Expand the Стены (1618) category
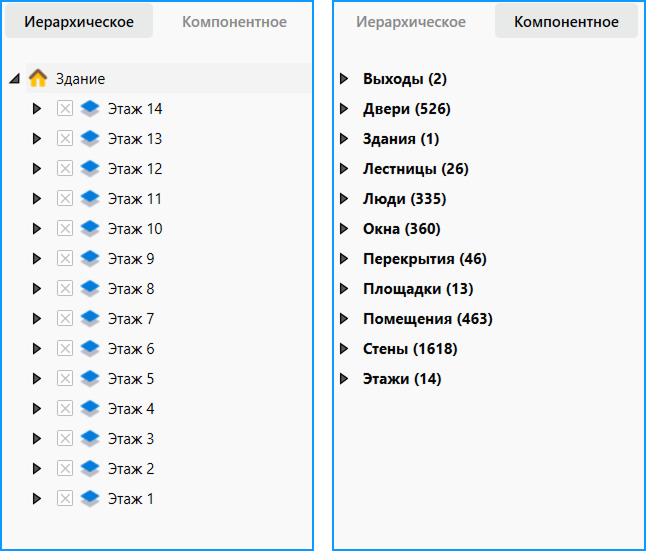 click(344, 349)
